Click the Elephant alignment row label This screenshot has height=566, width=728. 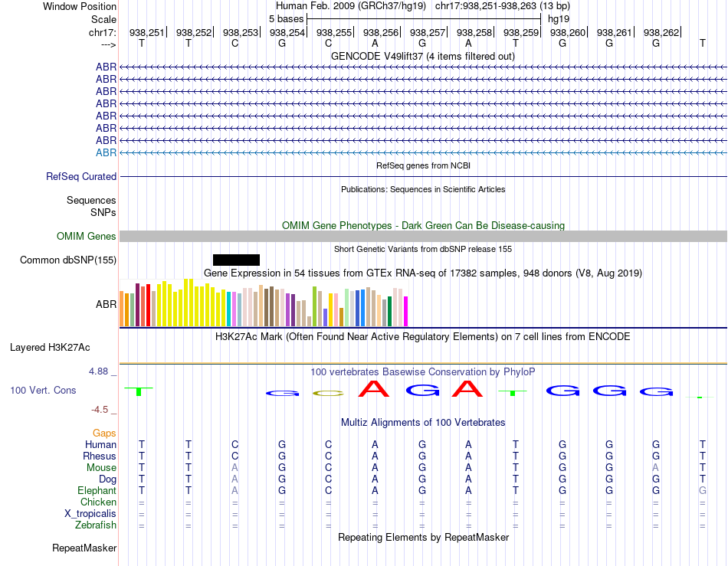pyautogui.click(x=97, y=490)
